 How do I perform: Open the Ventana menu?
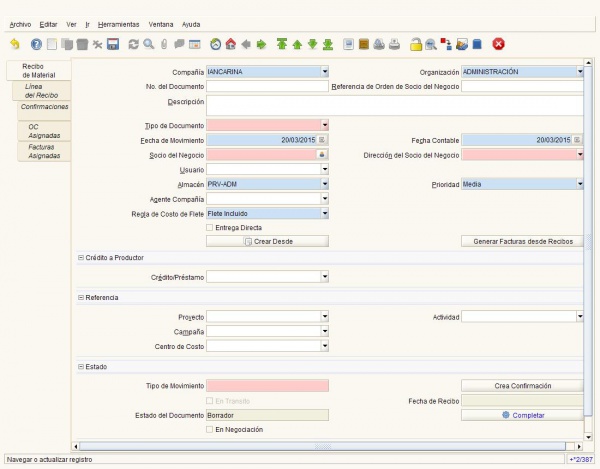161,24
